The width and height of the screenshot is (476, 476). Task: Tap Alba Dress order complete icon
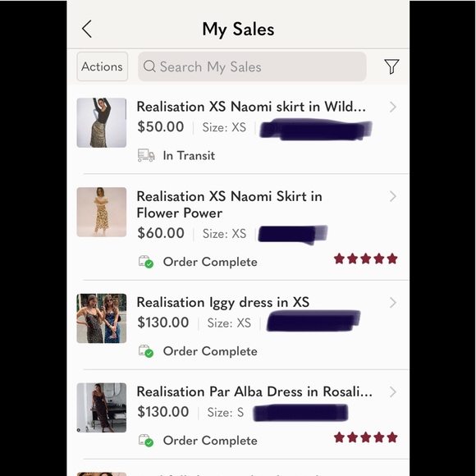(x=146, y=441)
